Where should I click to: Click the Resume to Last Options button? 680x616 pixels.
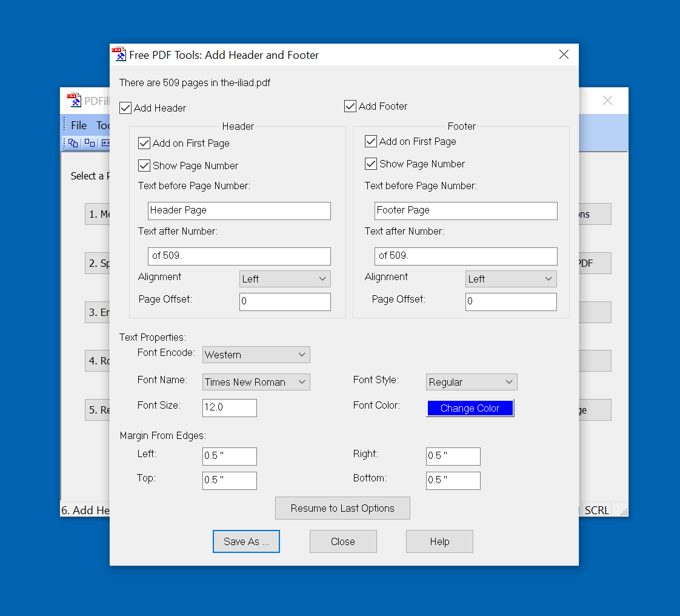(342, 508)
